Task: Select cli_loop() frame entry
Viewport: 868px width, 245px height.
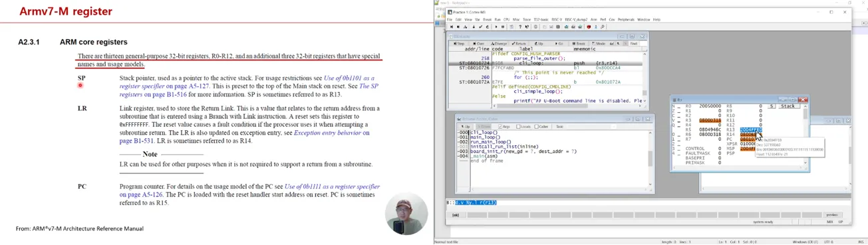Action: pos(484,133)
